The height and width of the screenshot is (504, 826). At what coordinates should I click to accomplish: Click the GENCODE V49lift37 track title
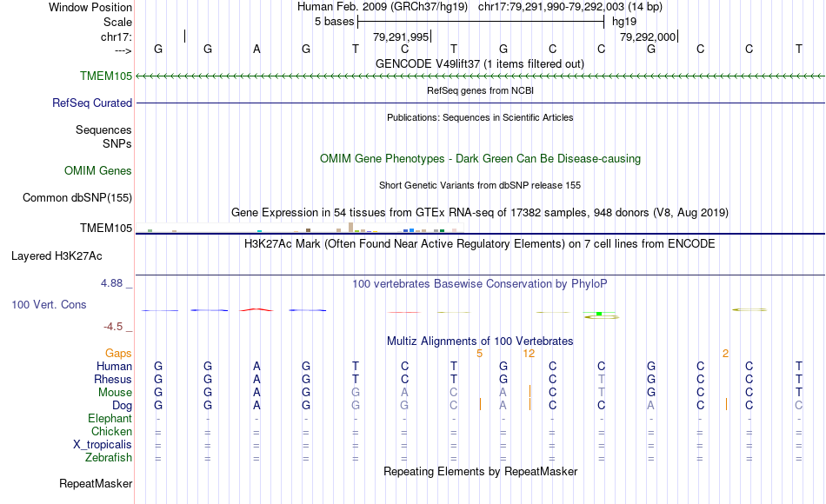tap(480, 63)
